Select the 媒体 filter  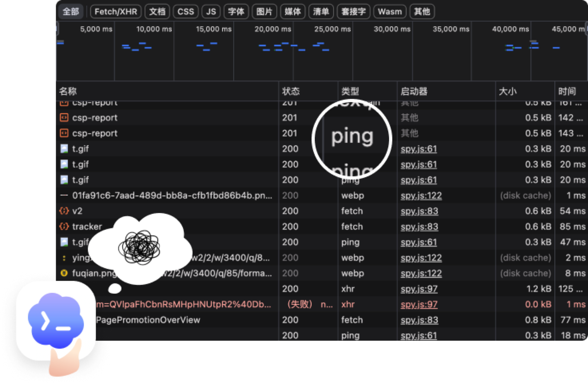point(293,12)
